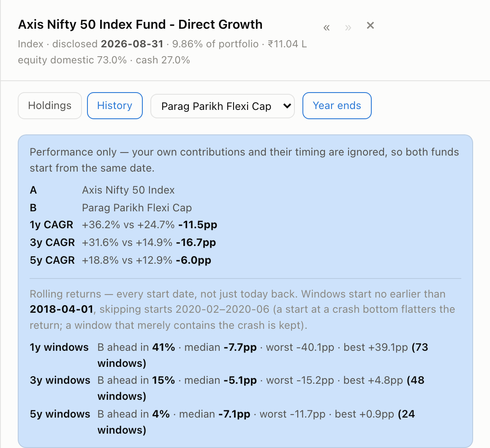The image size is (490, 448).
Task: Click best +0.9pp in 5y windows
Action: 365,414
